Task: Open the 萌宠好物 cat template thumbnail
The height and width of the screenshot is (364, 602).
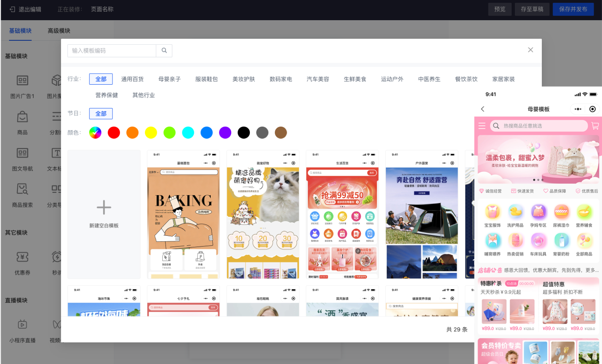Action: 263,214
